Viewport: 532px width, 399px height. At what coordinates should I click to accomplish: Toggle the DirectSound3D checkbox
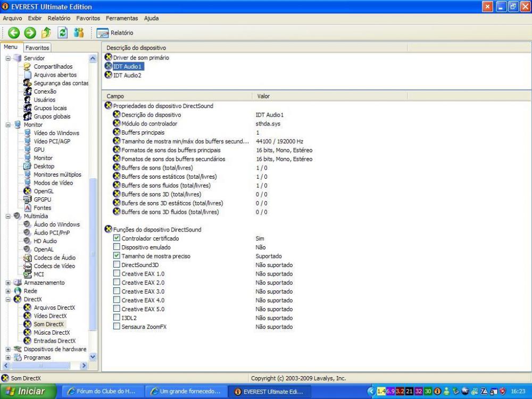[x=117, y=265]
